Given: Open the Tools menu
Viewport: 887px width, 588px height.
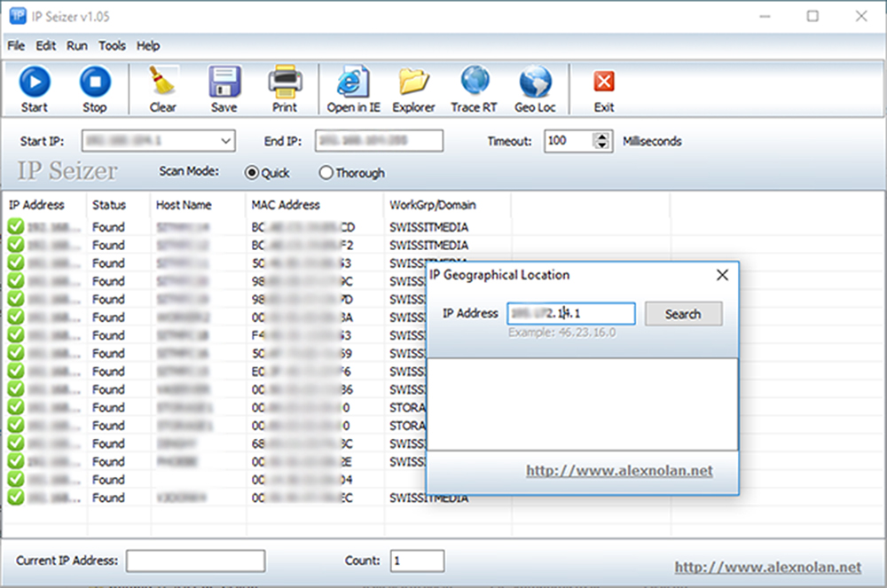Looking at the screenshot, I should 112,45.
